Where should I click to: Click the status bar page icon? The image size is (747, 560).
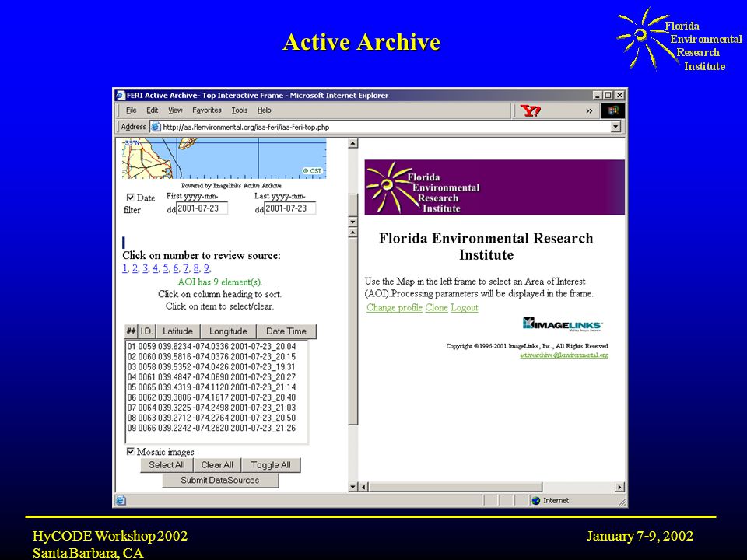(x=121, y=500)
